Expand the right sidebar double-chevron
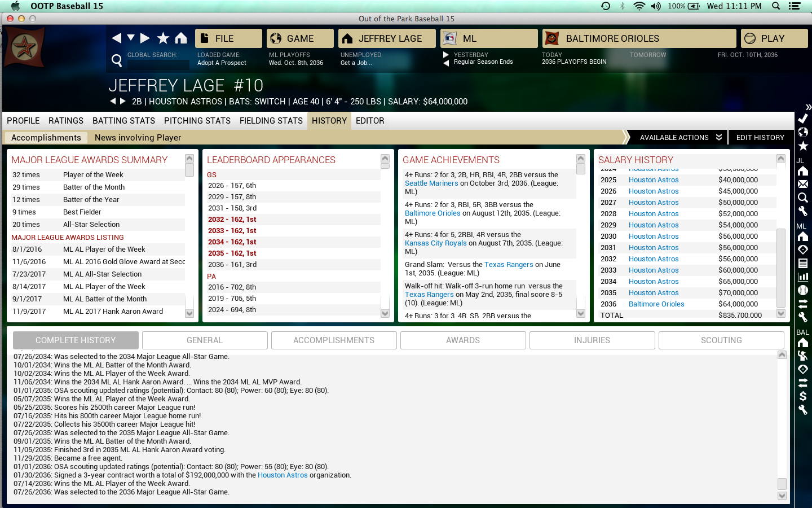The height and width of the screenshot is (508, 812). [x=808, y=107]
